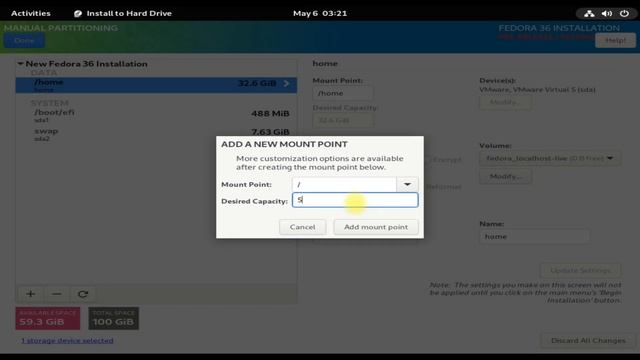Click the /home Mount Point field in details
The image size is (640, 360).
click(342, 93)
